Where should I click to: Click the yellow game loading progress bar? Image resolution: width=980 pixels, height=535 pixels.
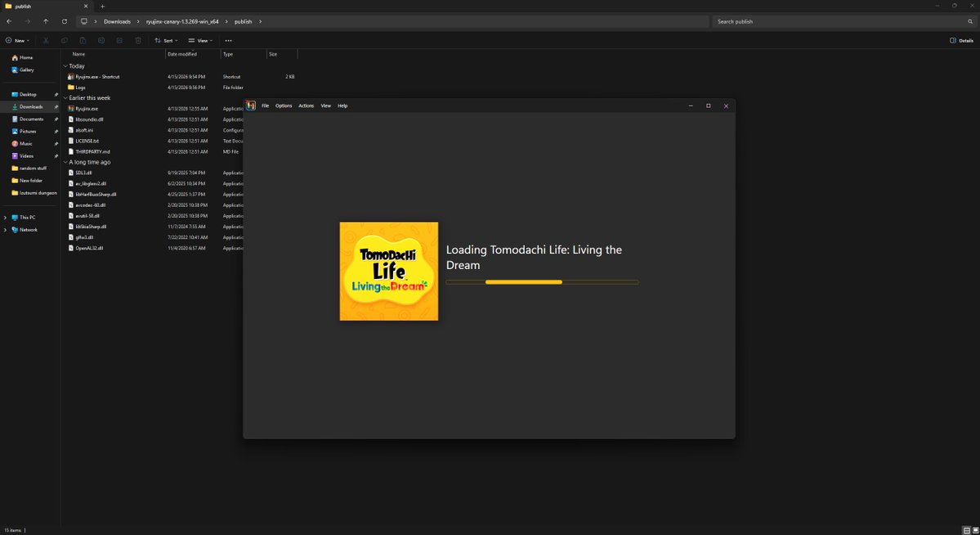click(542, 282)
